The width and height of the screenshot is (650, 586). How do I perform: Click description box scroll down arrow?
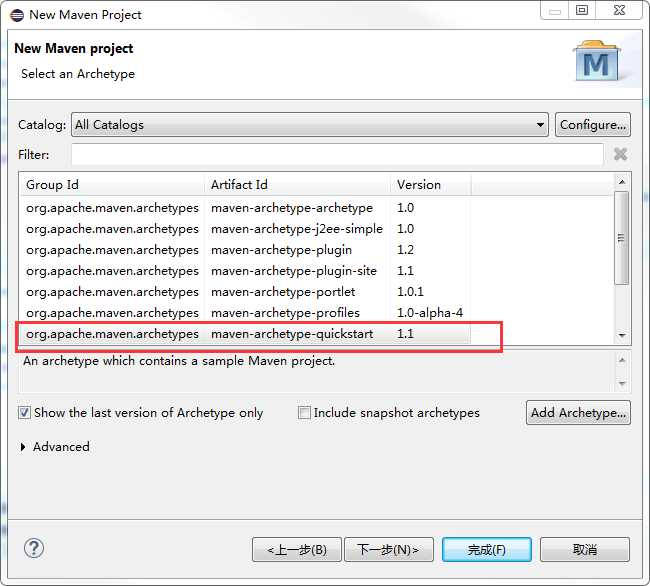[622, 383]
